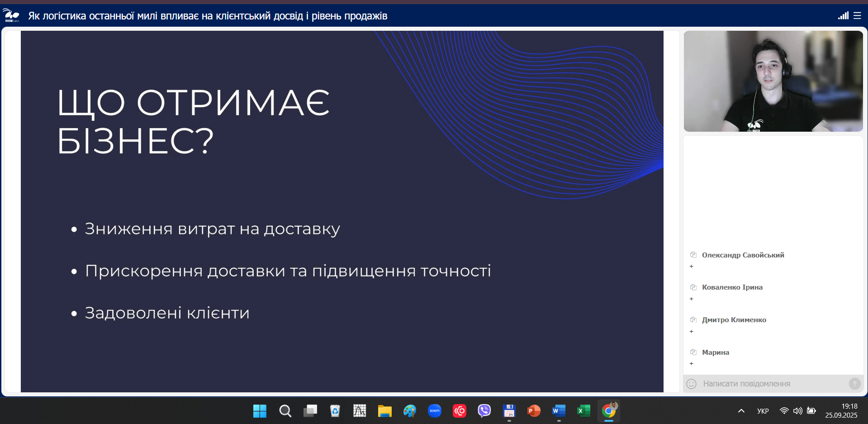Viewport: 868px width, 424px height.
Task: Switch to PowerPoint in the taskbar
Action: (534, 411)
